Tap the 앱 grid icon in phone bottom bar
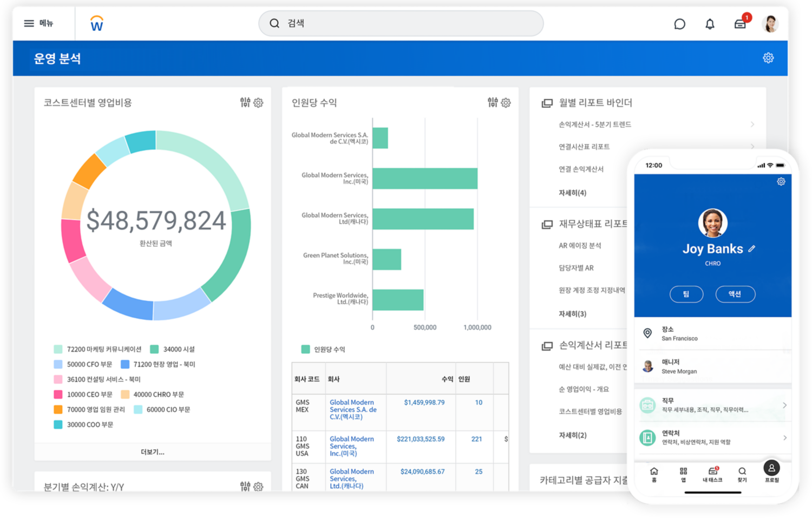This screenshot has height=524, width=812. click(683, 471)
